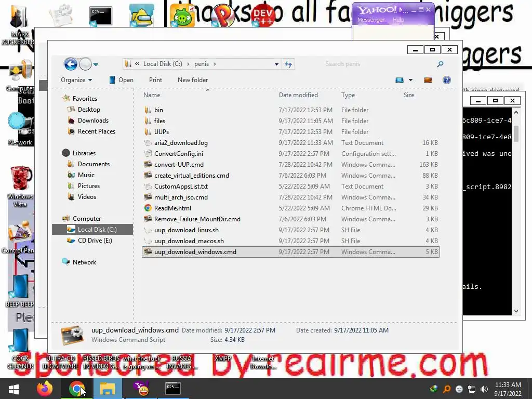Open Pictures library in navigation pane
The height and width of the screenshot is (399, 532).
point(88,186)
